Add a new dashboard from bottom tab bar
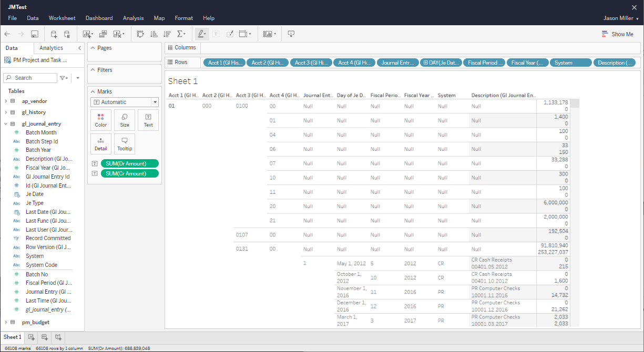644x352 pixels. [x=45, y=337]
